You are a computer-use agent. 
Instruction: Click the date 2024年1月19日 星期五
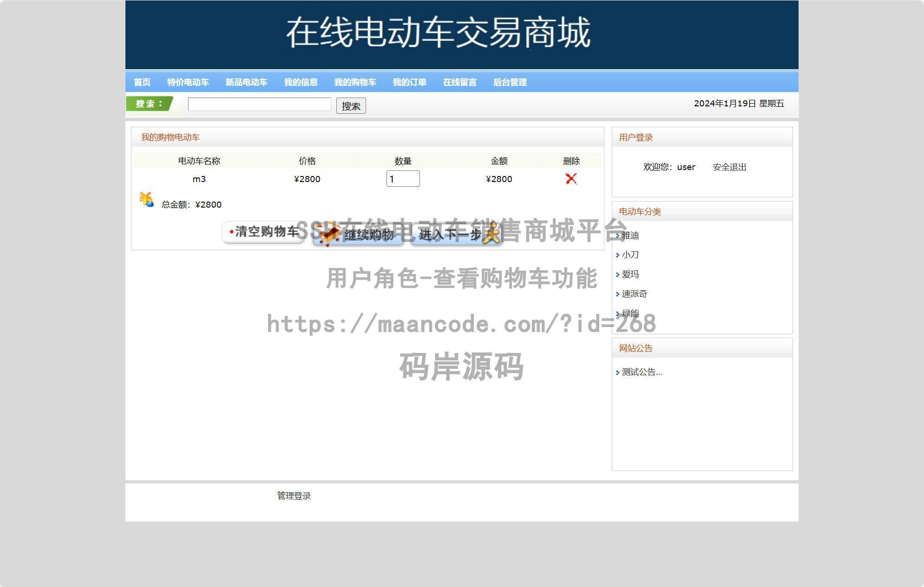click(739, 104)
